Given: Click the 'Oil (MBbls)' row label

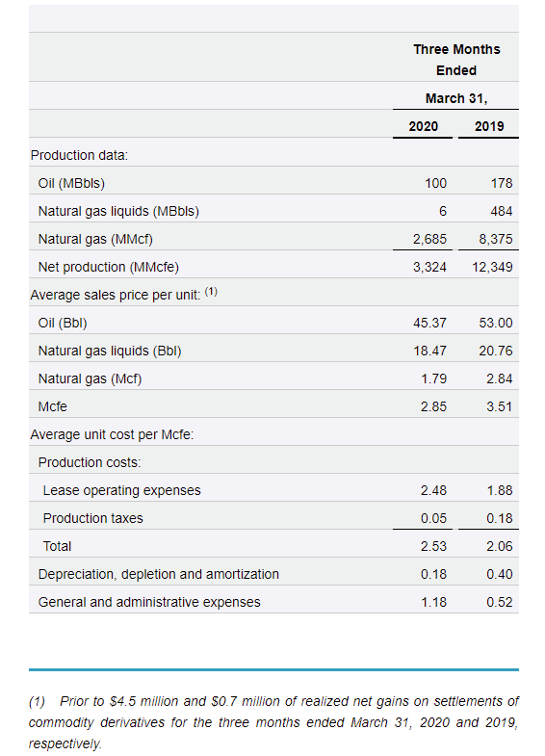Looking at the screenshot, I should 71,183.
